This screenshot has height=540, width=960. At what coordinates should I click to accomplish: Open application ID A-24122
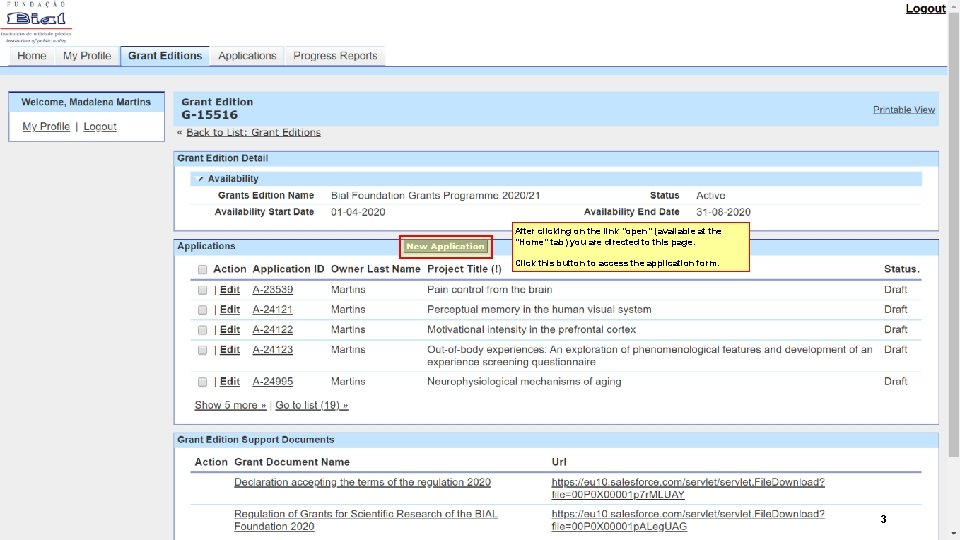pyautogui.click(x=272, y=329)
